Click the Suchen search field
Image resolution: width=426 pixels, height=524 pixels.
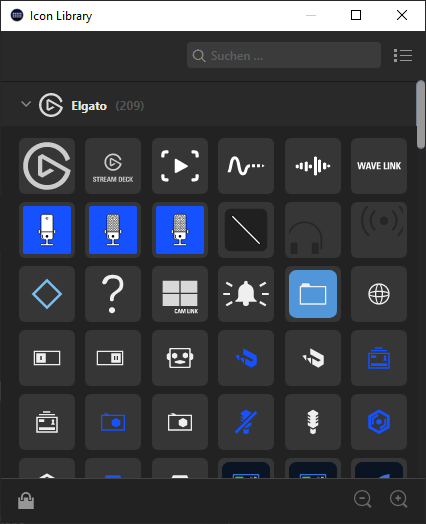click(x=284, y=55)
